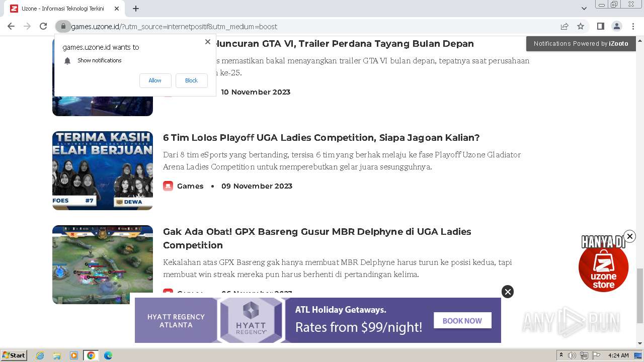The height and width of the screenshot is (362, 644).
Task: Bookmark this page with the star icon
Action: 581,26
